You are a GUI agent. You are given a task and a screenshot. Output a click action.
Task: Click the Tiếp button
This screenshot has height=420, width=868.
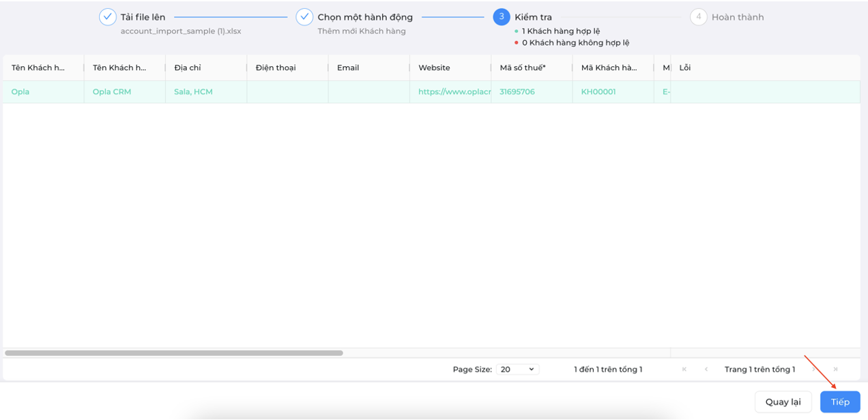coord(840,402)
